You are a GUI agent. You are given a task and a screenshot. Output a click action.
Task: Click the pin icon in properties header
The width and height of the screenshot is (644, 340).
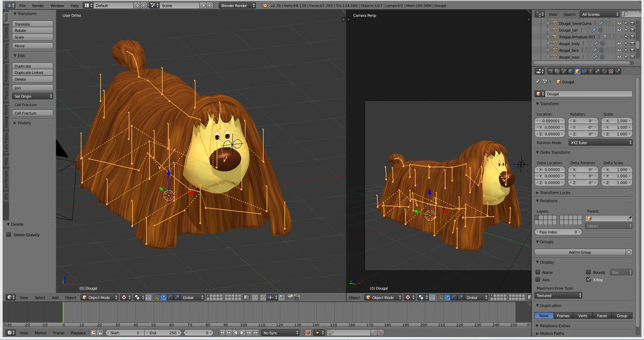coord(538,82)
